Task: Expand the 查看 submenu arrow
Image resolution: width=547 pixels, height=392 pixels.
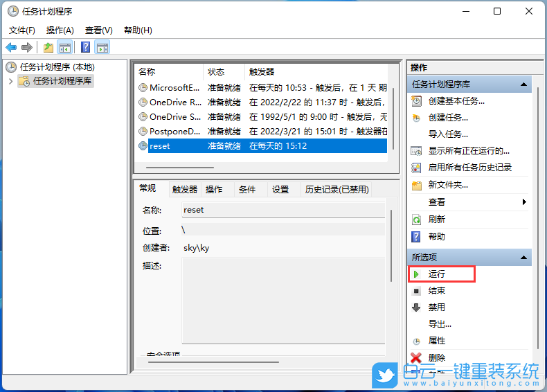Action: click(x=524, y=202)
